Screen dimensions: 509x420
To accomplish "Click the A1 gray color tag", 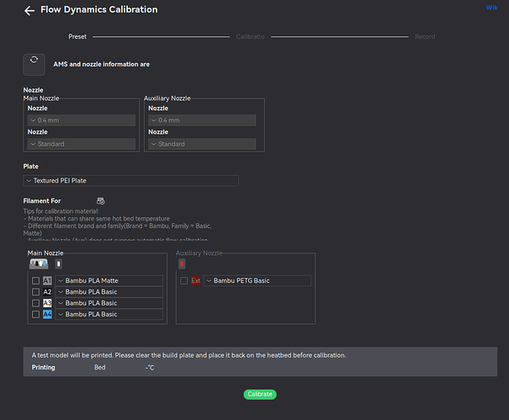I will point(47,280).
